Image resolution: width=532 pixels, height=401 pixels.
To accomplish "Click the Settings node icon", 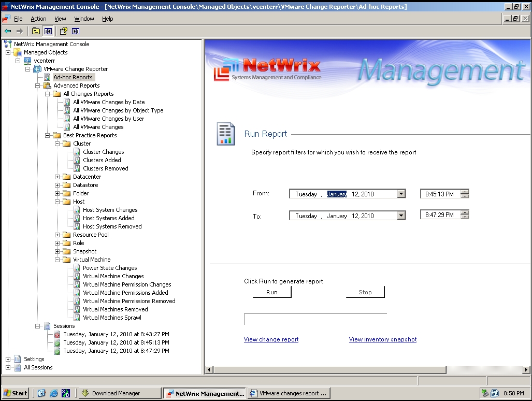I will pyautogui.click(x=18, y=359).
